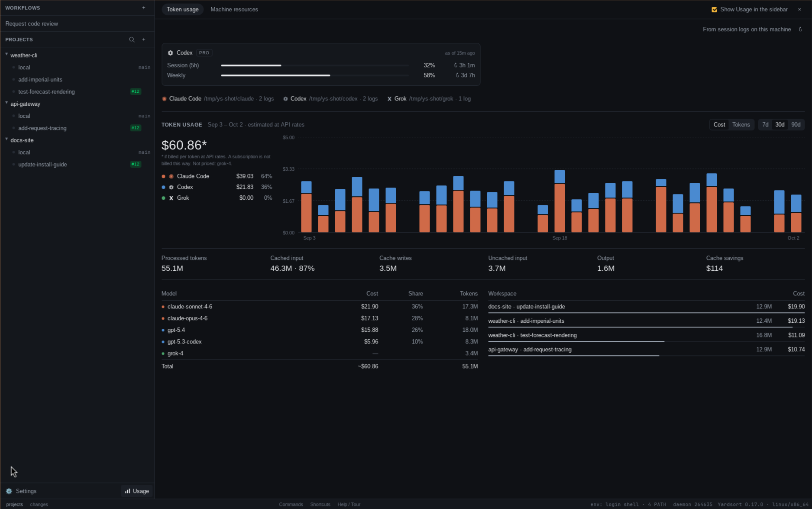Image resolution: width=812 pixels, height=509 pixels.
Task: Collapse weather-cli project
Action: click(6, 55)
